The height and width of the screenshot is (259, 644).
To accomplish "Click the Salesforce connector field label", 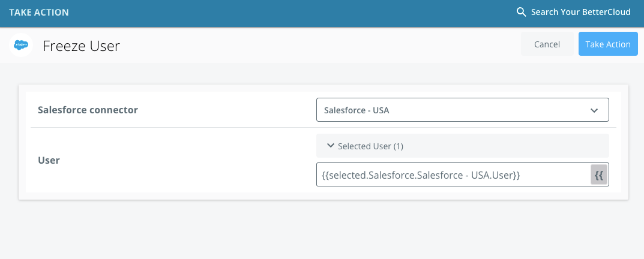I will 88,110.
